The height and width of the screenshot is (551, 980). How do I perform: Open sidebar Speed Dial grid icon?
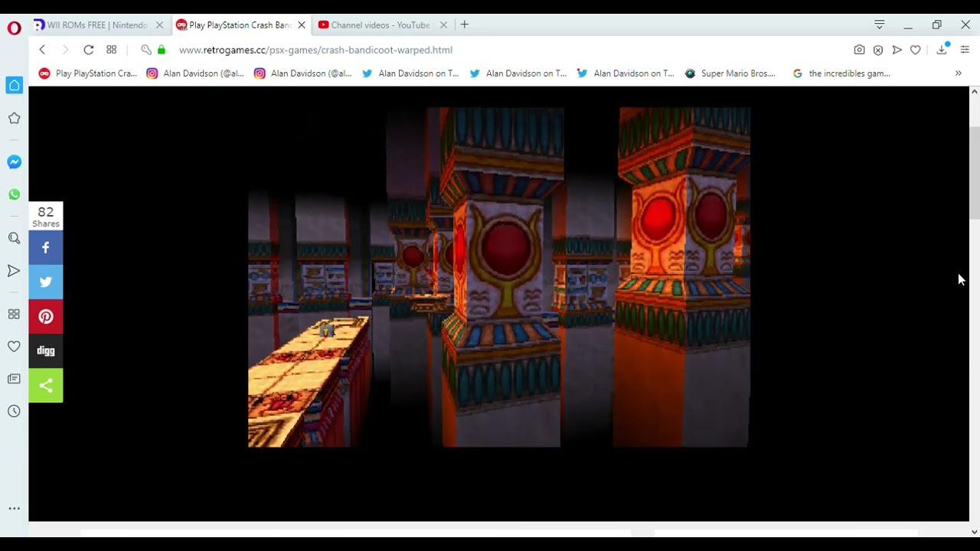(14, 314)
